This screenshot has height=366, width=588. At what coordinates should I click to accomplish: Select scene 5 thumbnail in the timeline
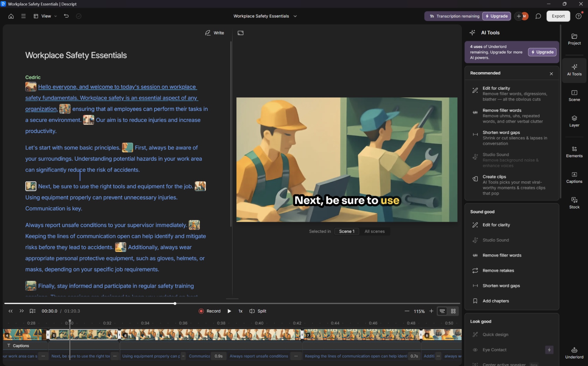pyautogui.click(x=84, y=334)
